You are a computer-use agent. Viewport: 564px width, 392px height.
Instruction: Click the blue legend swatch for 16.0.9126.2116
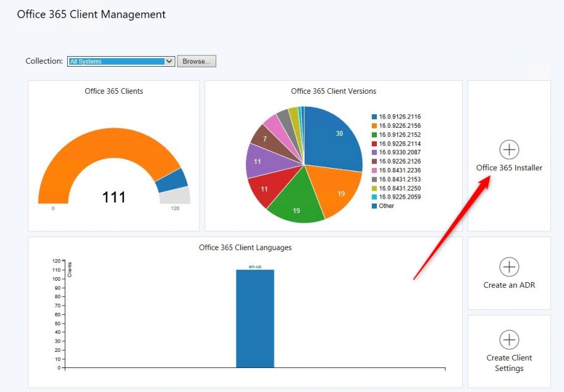click(374, 117)
